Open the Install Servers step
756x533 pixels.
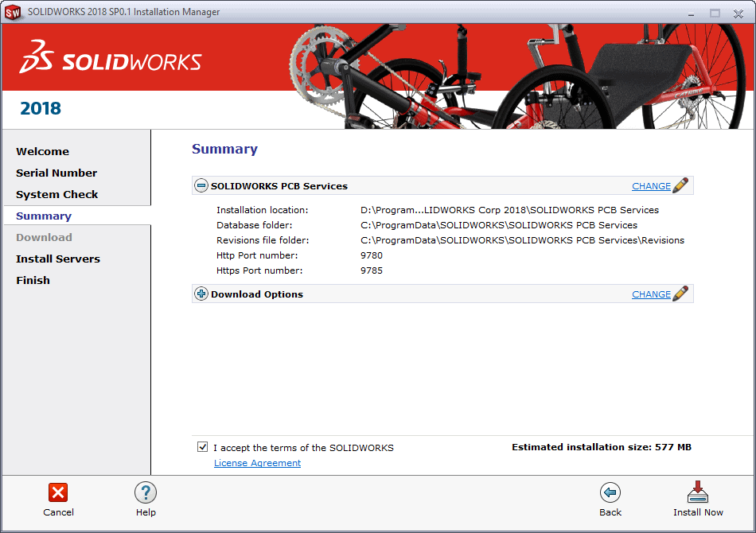pyautogui.click(x=58, y=259)
